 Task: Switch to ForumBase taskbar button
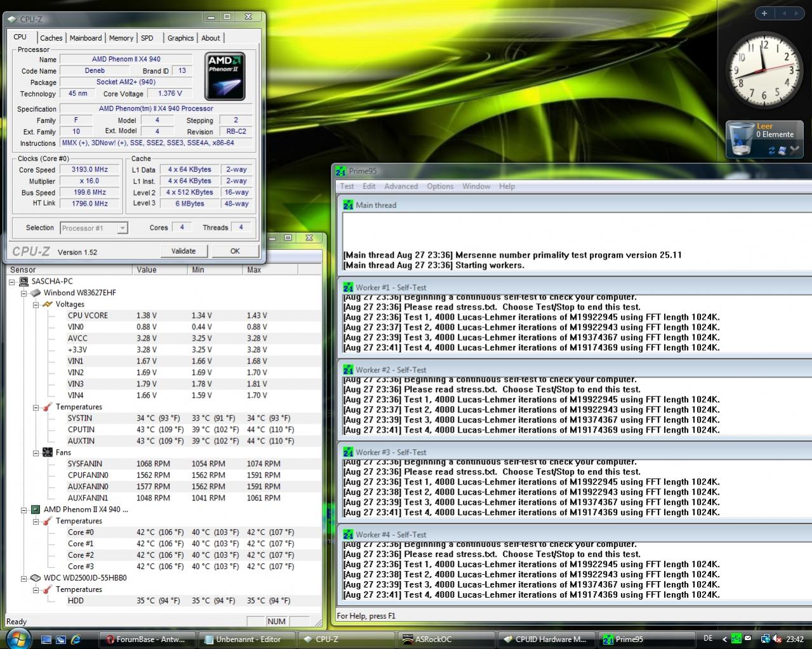point(149,639)
